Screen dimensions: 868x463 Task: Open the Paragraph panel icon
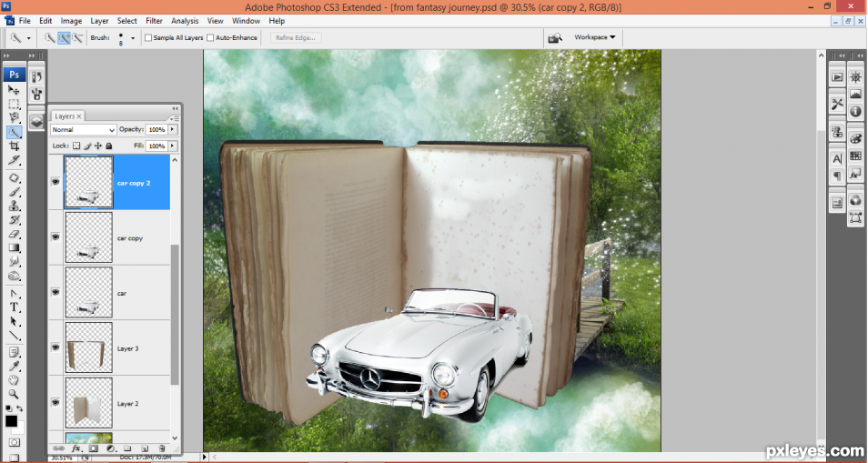(x=837, y=176)
